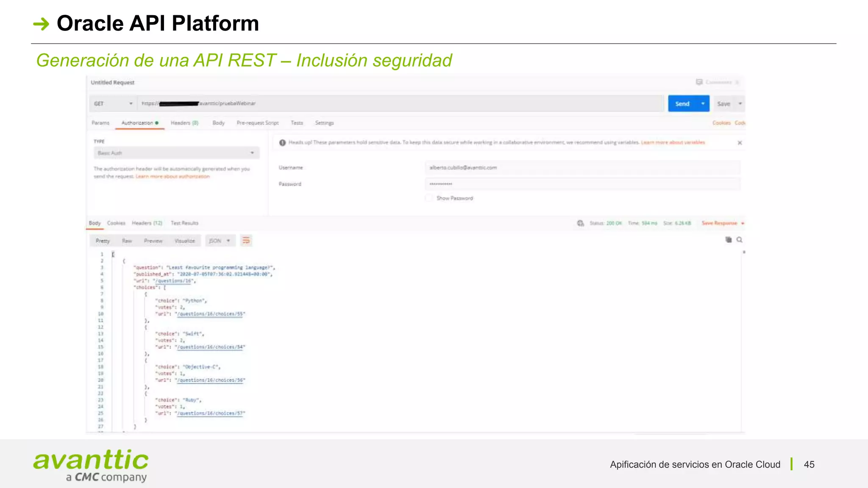
Task: Switch to the Pre-request Script tab
Action: (258, 123)
